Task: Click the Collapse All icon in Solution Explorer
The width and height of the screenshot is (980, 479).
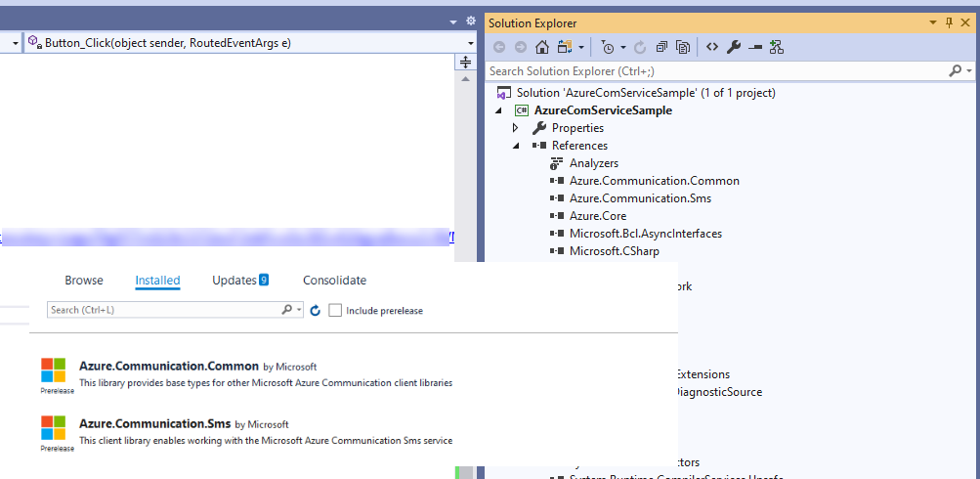Action: (x=662, y=47)
